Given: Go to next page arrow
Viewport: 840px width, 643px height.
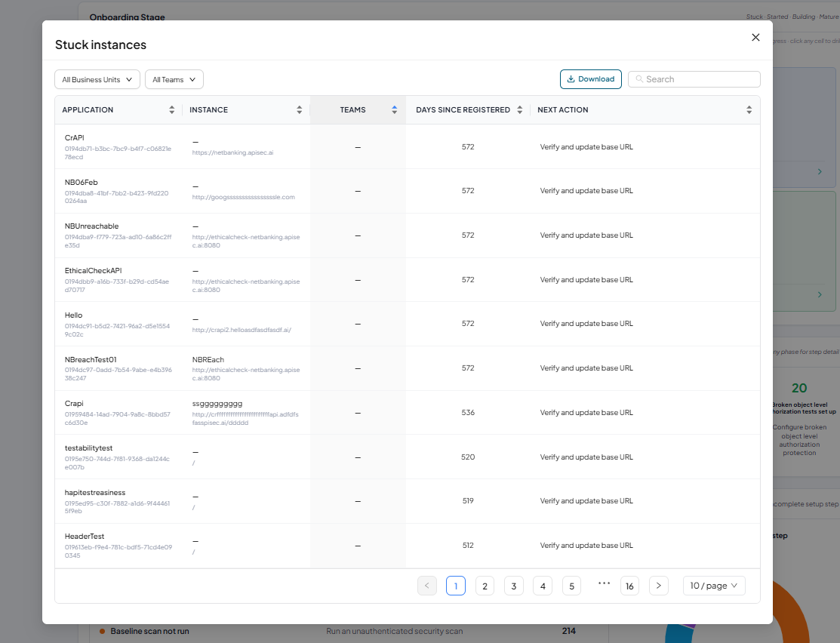Looking at the screenshot, I should pos(658,586).
